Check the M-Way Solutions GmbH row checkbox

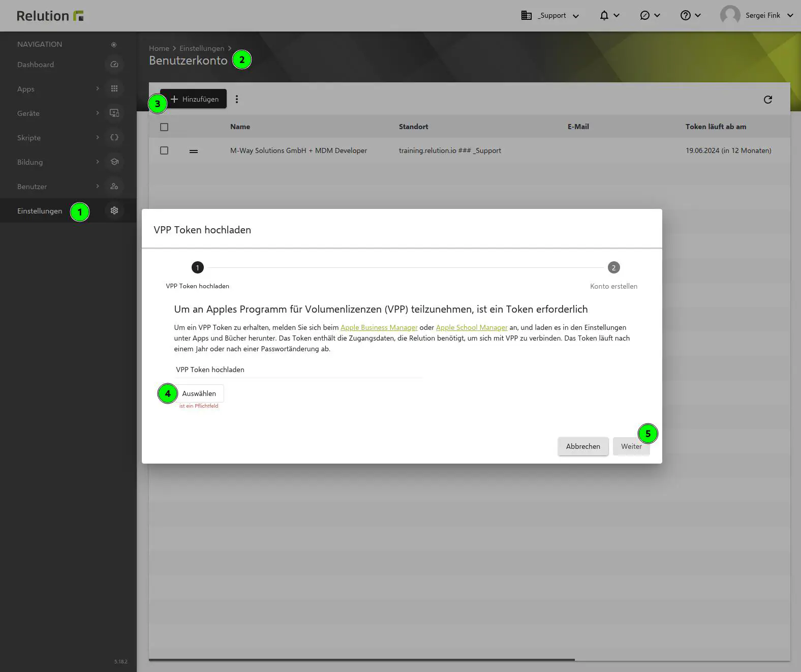pyautogui.click(x=164, y=151)
